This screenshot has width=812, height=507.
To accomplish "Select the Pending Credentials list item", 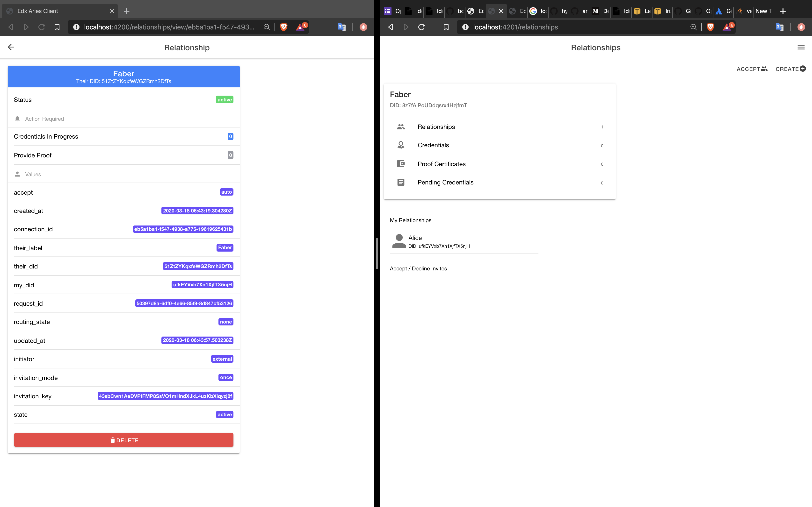I will [x=445, y=183].
